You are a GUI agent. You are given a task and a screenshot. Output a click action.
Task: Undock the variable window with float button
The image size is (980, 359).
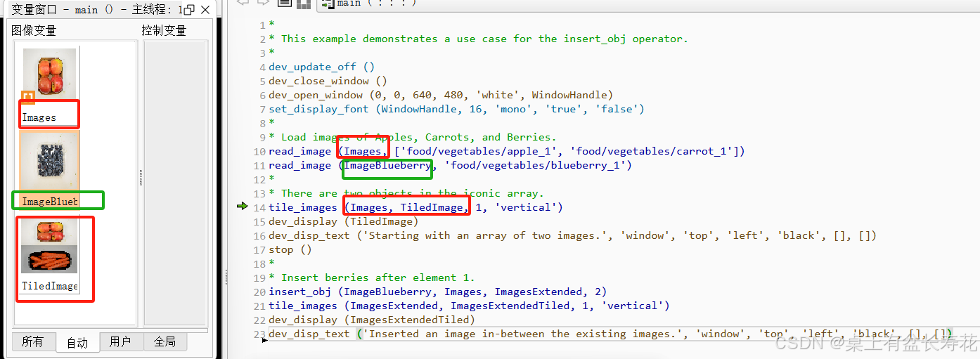click(189, 11)
